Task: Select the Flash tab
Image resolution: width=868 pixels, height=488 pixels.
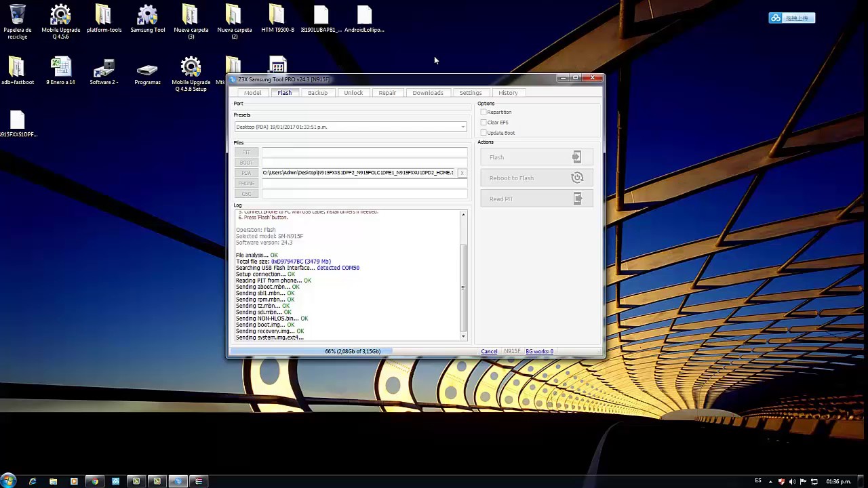Action: pyautogui.click(x=284, y=93)
